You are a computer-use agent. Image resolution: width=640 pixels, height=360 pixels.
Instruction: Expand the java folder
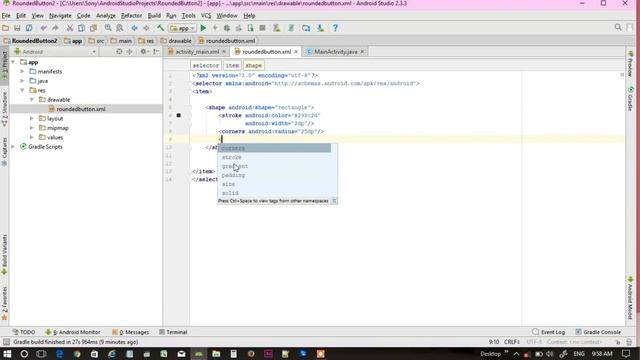click(x=22, y=81)
